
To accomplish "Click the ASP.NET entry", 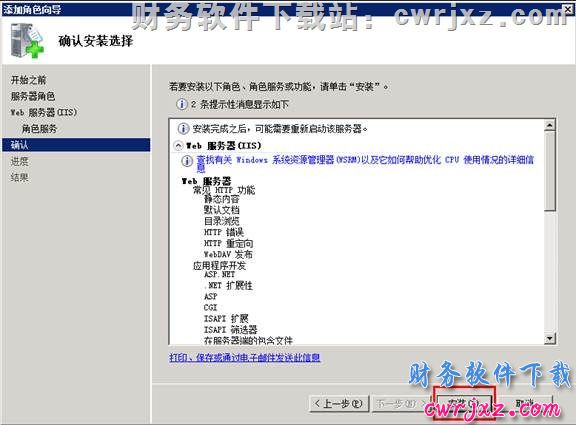I will (219, 274).
